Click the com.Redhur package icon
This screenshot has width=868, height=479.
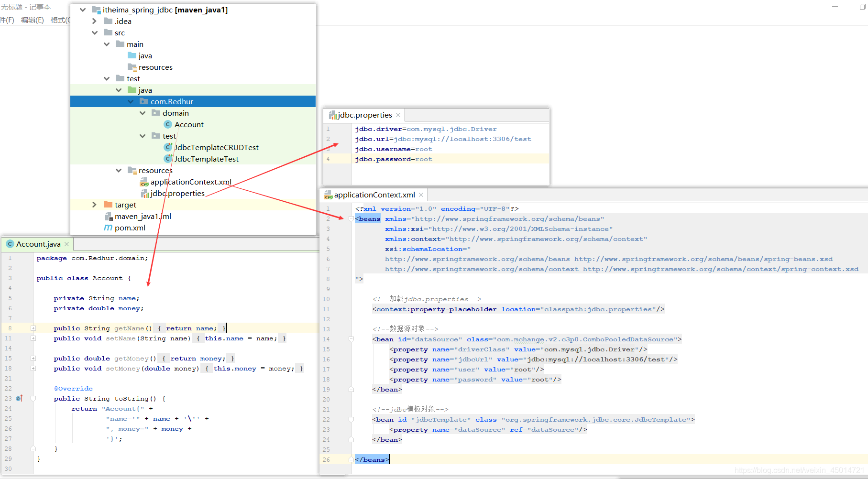point(144,101)
